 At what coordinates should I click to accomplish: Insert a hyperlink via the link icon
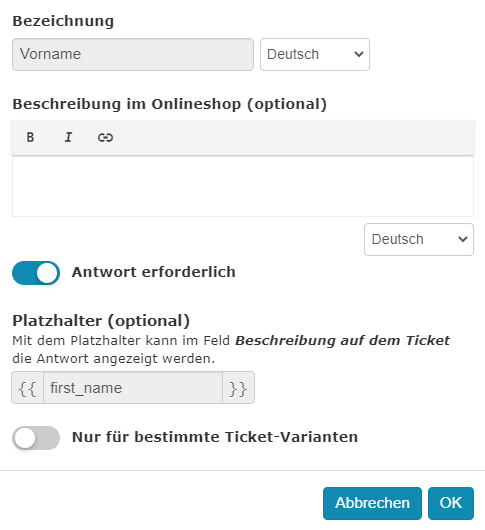(105, 137)
